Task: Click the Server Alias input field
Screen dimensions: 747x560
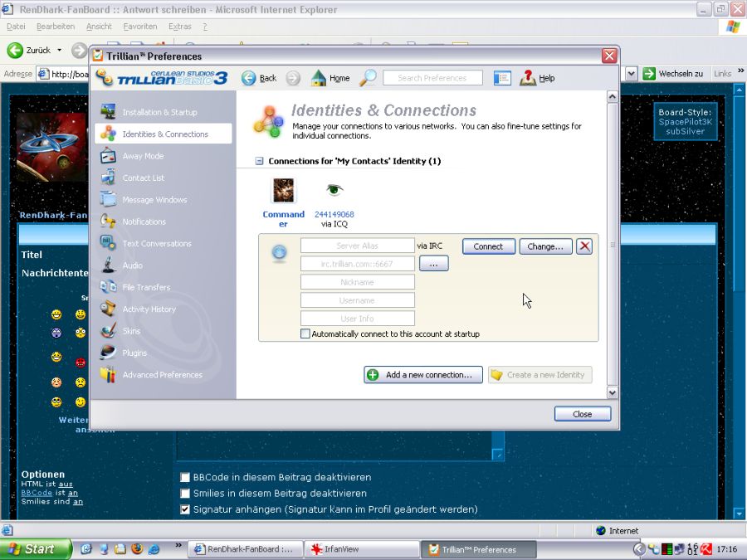Action: tap(357, 246)
